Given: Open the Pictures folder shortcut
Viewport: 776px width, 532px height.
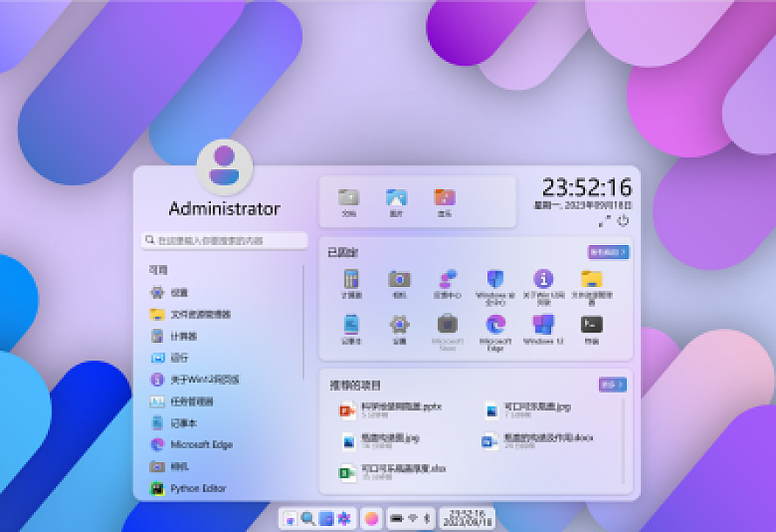Looking at the screenshot, I should coord(397,201).
